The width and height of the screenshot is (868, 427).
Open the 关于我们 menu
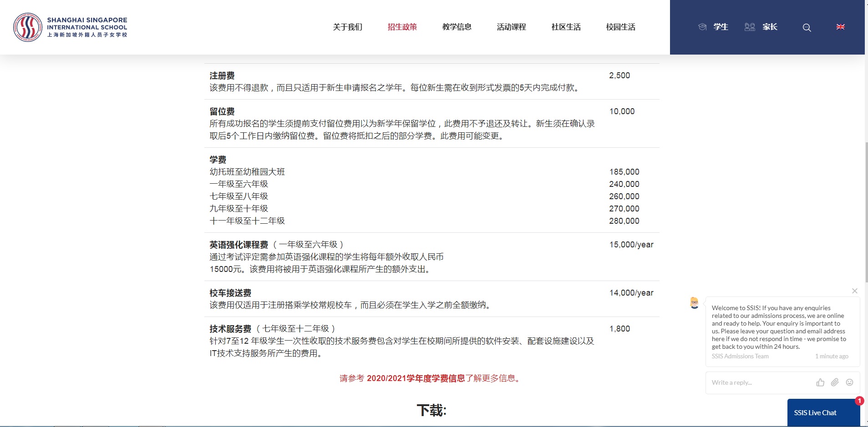(x=347, y=27)
